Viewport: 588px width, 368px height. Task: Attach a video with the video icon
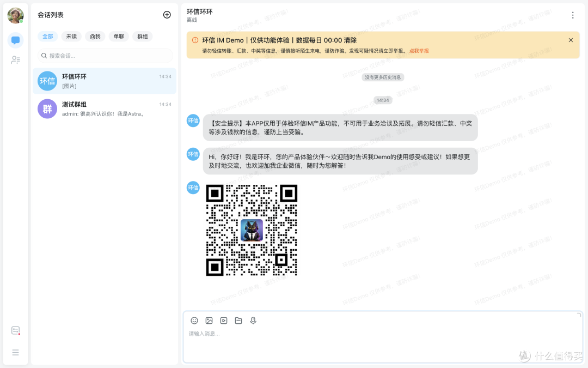224,321
